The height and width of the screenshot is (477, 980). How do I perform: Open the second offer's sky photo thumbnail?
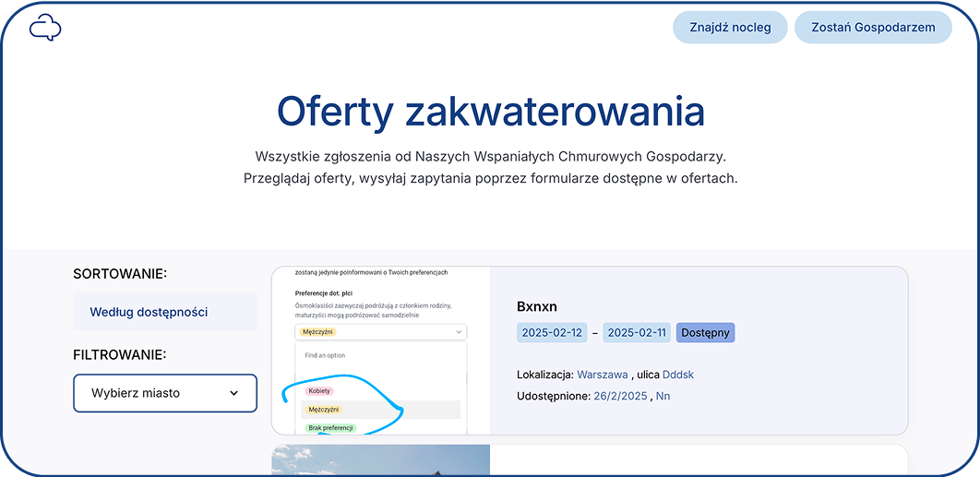[381, 459]
